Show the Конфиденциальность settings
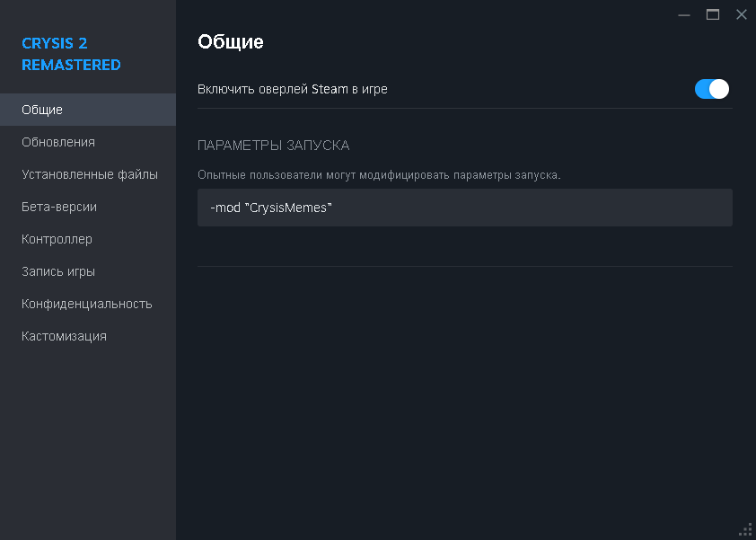 point(87,304)
